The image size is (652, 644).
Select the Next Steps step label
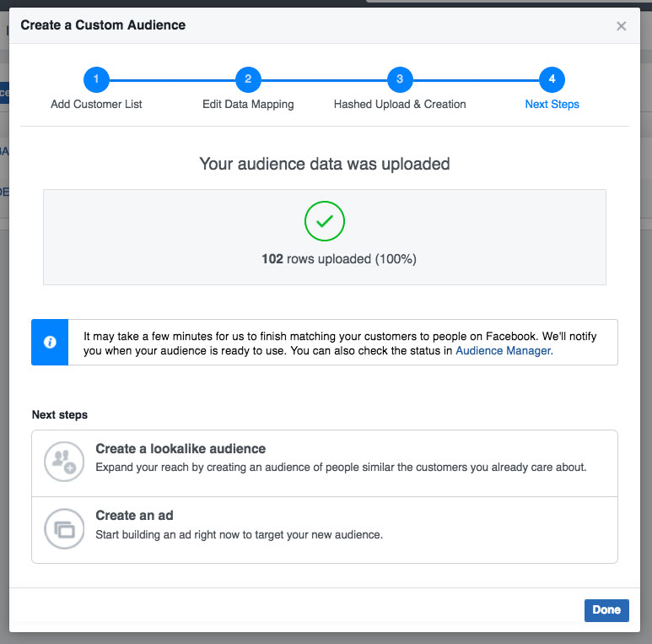pyautogui.click(x=552, y=104)
